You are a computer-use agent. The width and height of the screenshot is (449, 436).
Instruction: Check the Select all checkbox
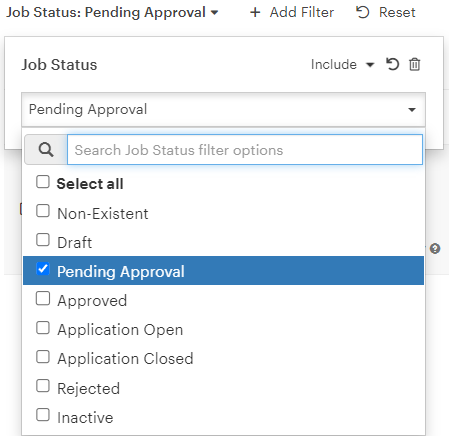[x=43, y=182]
